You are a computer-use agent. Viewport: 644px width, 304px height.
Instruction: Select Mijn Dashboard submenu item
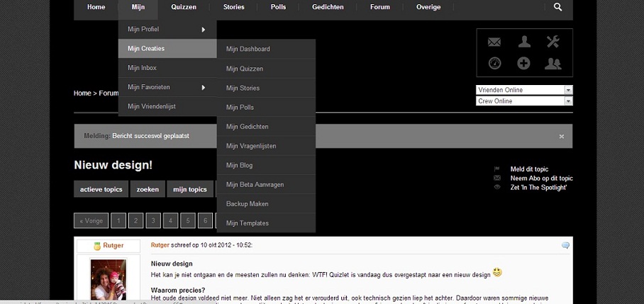click(266, 49)
